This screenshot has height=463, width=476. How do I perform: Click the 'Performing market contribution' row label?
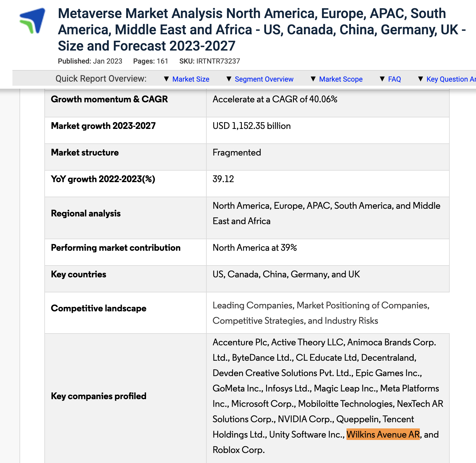click(116, 248)
